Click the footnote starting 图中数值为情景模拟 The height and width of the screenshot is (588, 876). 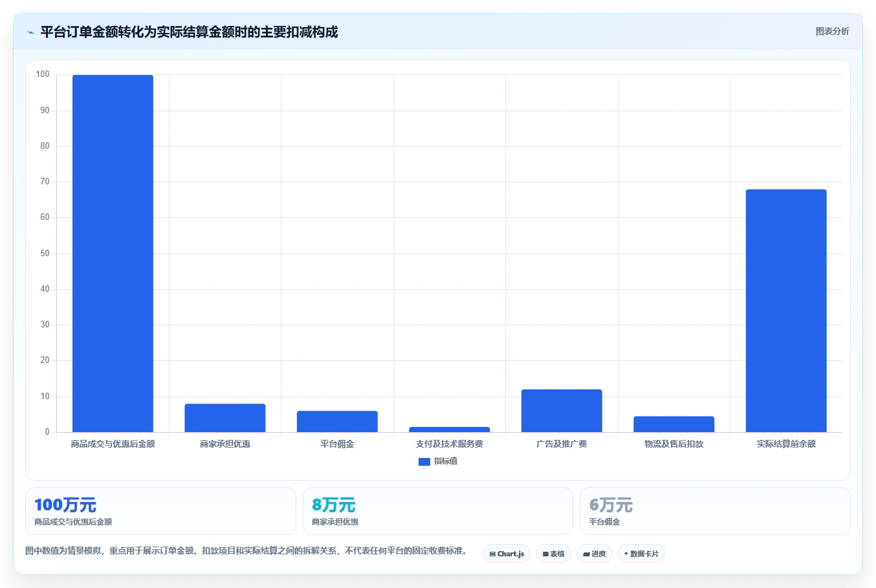(x=247, y=550)
